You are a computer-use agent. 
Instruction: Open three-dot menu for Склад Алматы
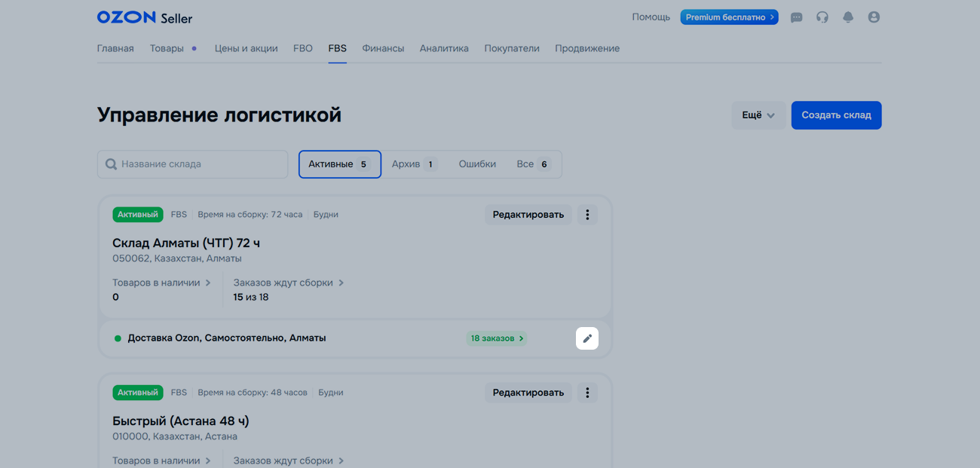coord(587,215)
